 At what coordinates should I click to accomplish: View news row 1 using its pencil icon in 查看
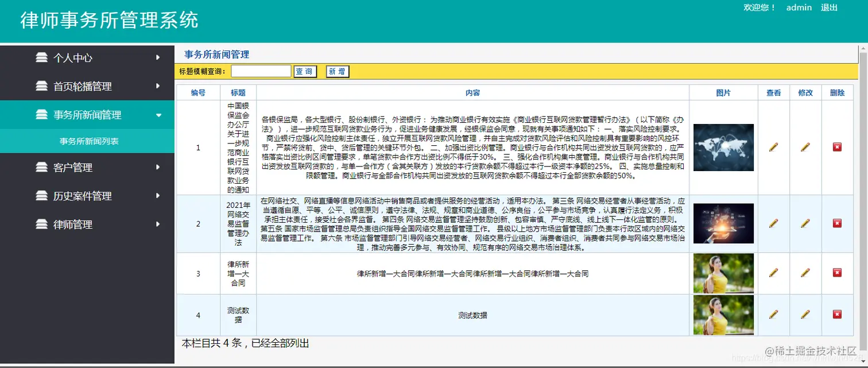773,147
